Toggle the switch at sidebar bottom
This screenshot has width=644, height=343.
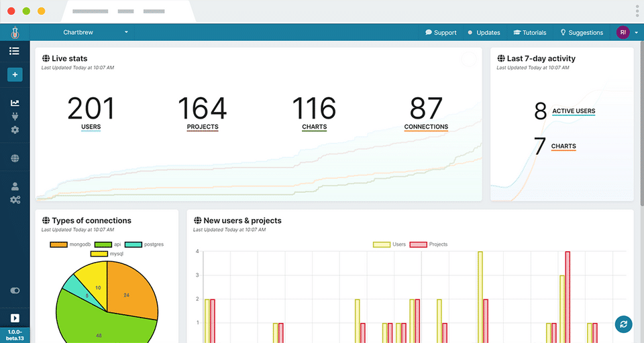click(x=15, y=291)
